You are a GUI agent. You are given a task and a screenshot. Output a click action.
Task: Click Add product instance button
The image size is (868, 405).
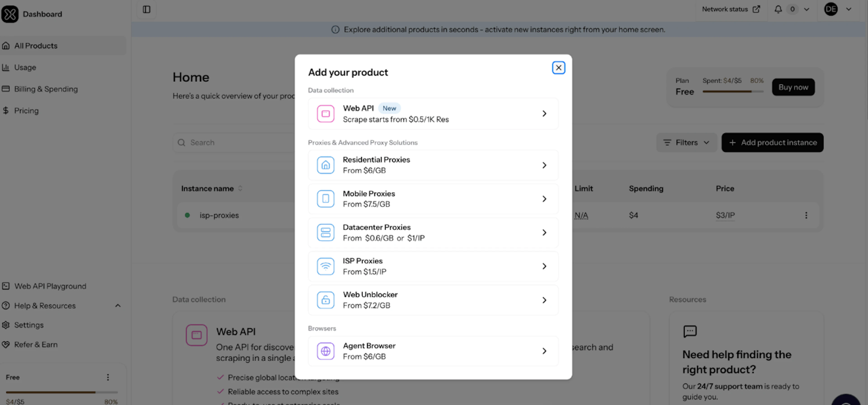(x=772, y=143)
